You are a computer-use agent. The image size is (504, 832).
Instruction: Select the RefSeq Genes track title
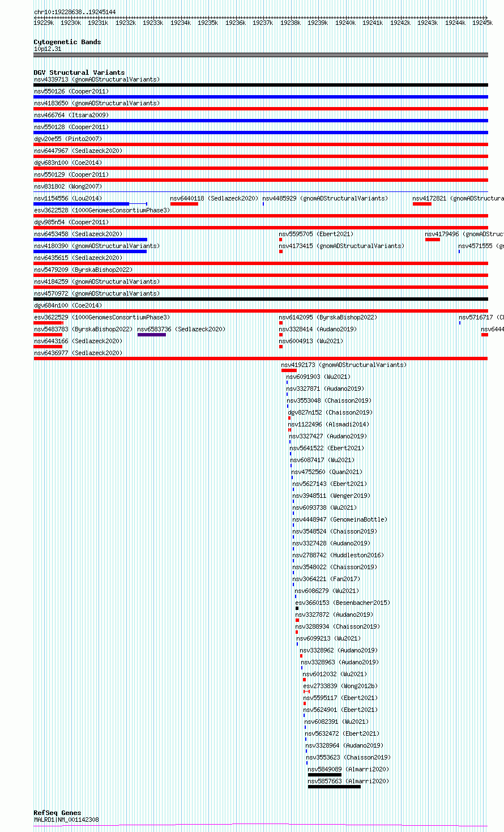(57, 813)
